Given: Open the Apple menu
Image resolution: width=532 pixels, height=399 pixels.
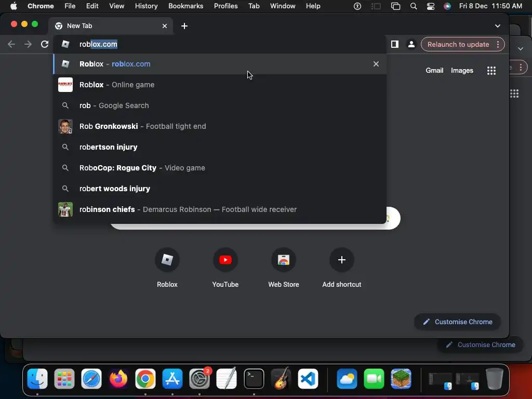Looking at the screenshot, I should tap(14, 6).
